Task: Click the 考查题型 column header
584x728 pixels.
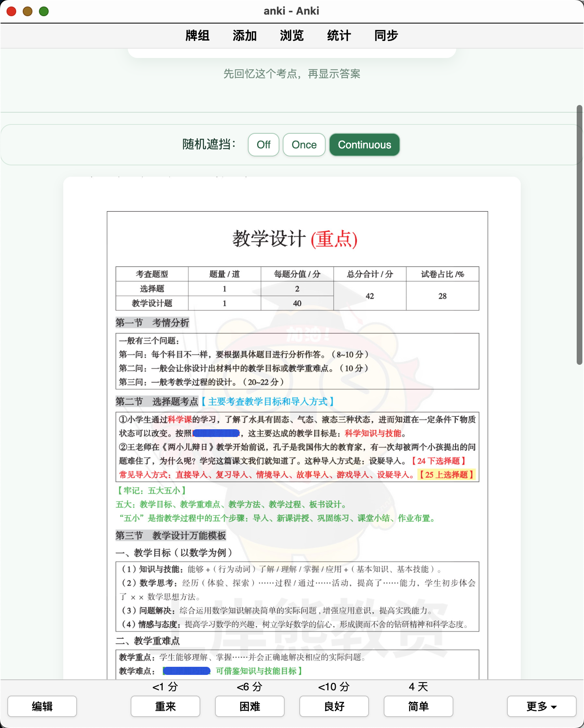Action: coord(152,274)
